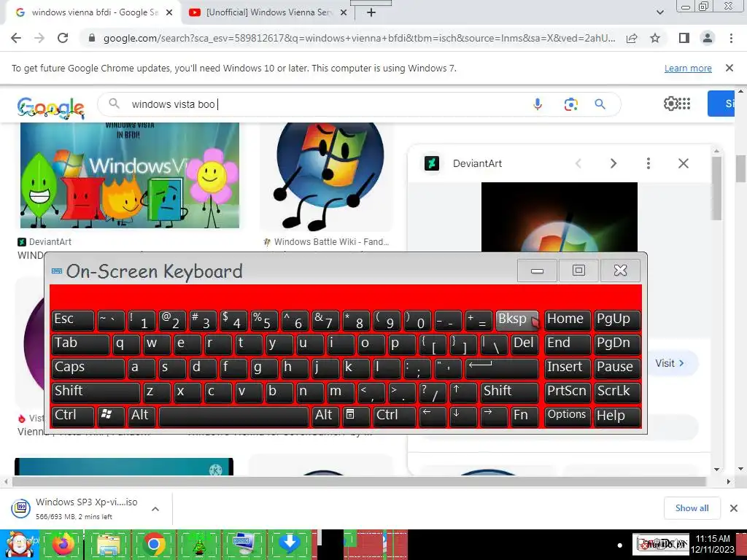Toggle Caps key on On-Screen Keyboard
Image resolution: width=747 pixels, height=560 pixels.
(x=88, y=368)
